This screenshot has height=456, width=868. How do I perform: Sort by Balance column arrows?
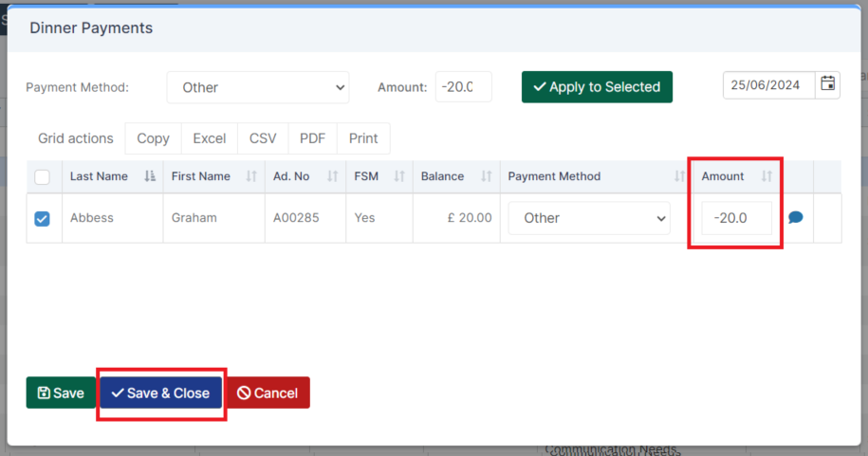[x=486, y=176]
